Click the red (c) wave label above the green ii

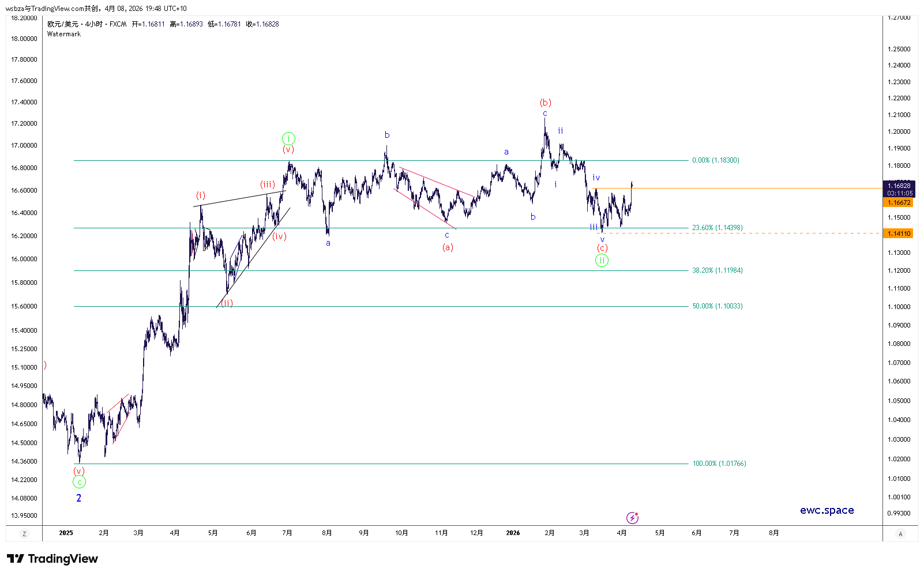(602, 248)
